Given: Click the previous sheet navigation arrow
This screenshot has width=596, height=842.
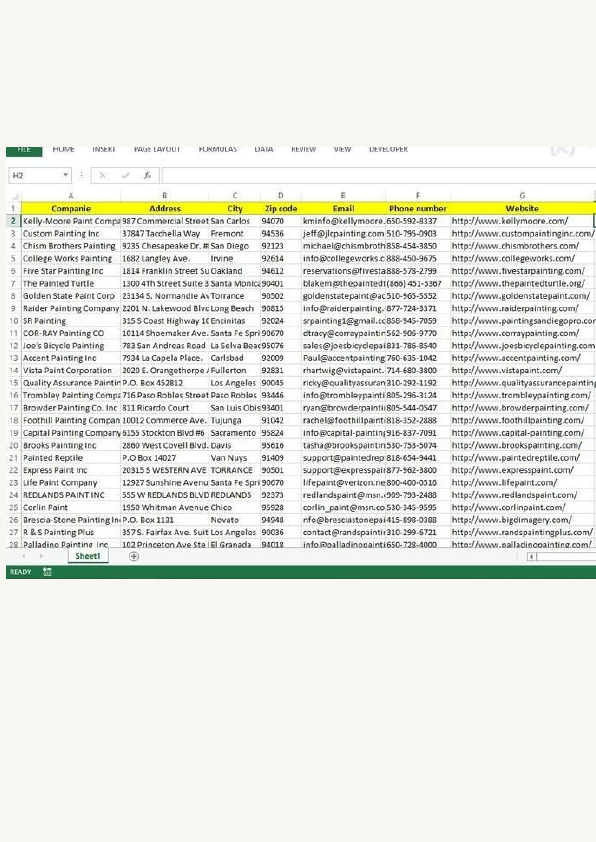Looking at the screenshot, I should pyautogui.click(x=23, y=556).
